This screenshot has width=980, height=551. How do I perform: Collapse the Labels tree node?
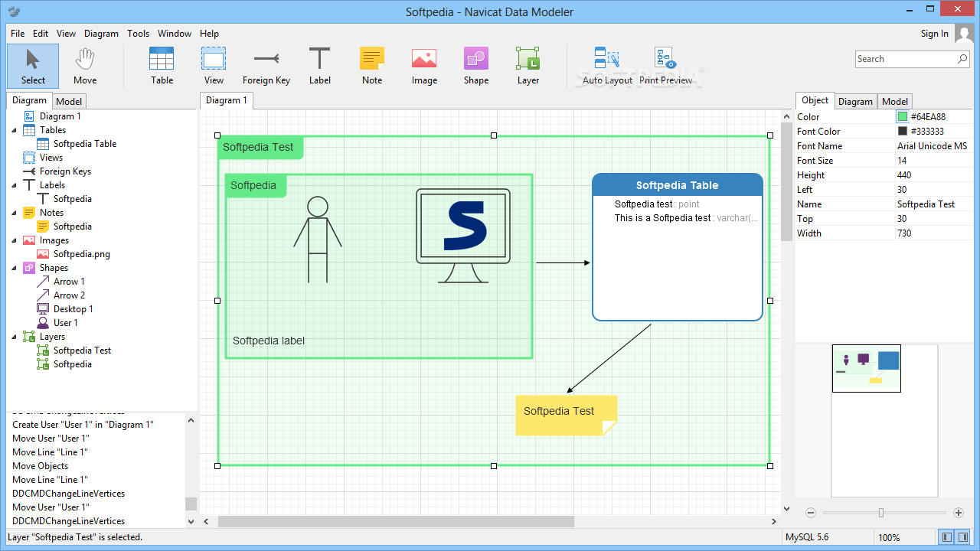tap(14, 185)
